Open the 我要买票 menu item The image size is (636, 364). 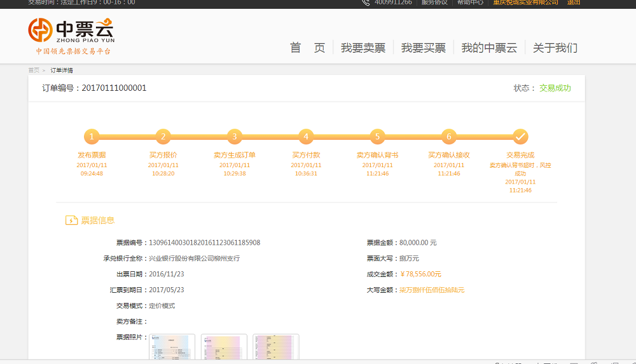tap(424, 48)
